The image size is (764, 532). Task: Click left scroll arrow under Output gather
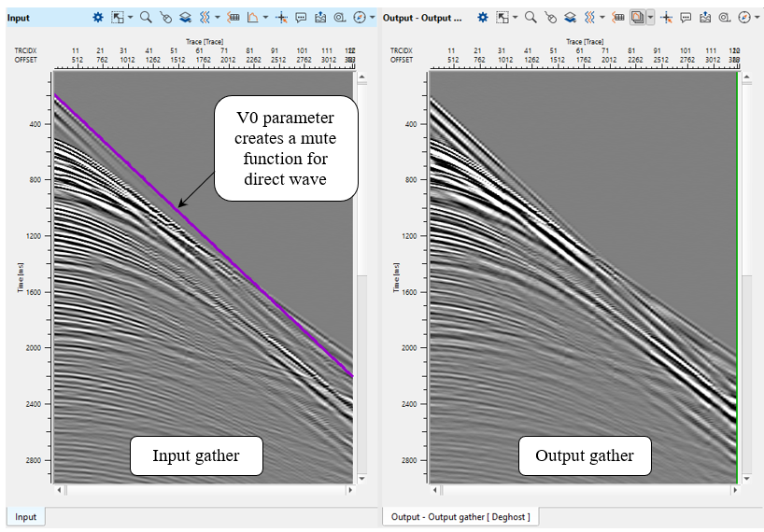[x=433, y=489]
